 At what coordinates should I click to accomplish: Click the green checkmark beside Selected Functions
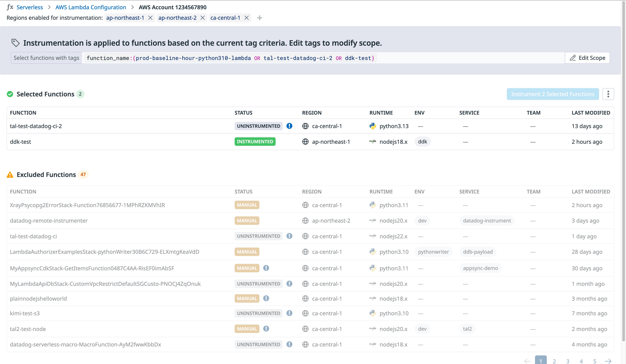pyautogui.click(x=10, y=94)
